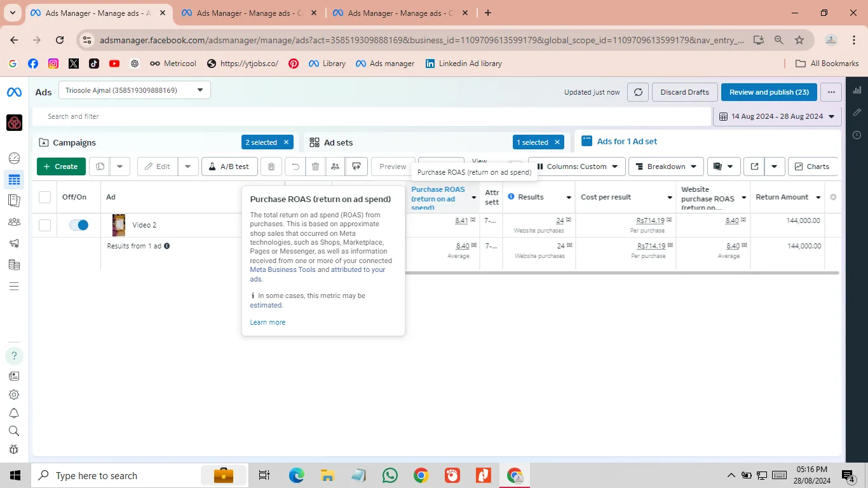Click the Discard Drafts button
Screen dimensions: 868x488
[x=684, y=92]
